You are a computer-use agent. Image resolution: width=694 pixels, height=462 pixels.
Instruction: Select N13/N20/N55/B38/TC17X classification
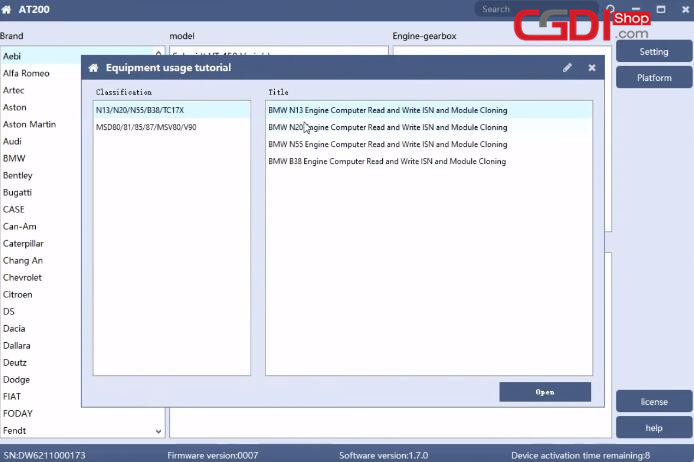[x=140, y=110]
